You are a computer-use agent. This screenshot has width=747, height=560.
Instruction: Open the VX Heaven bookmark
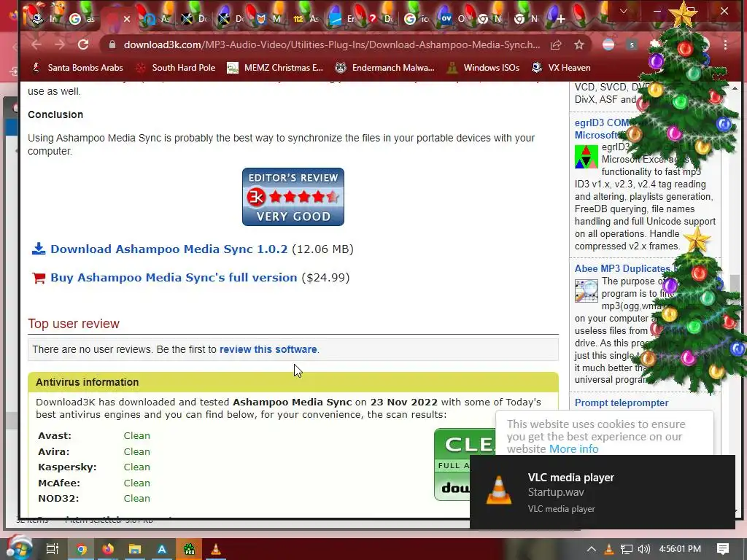coord(561,68)
